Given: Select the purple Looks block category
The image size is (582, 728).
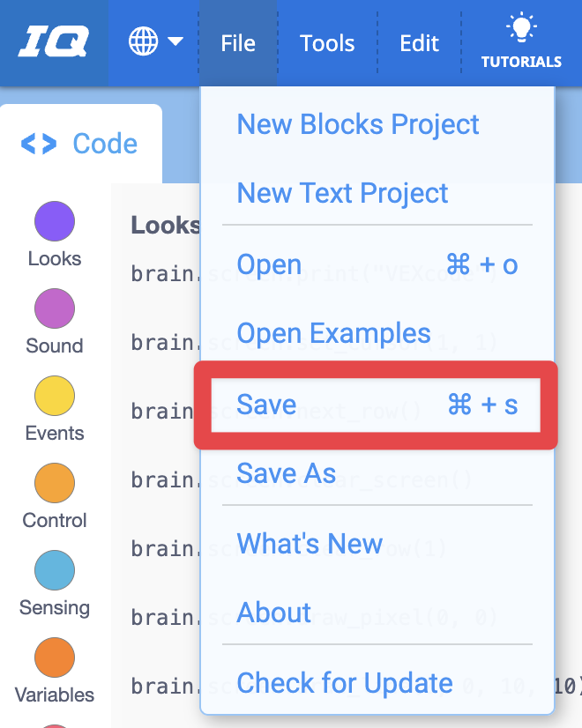Looking at the screenshot, I should pos(54,221).
